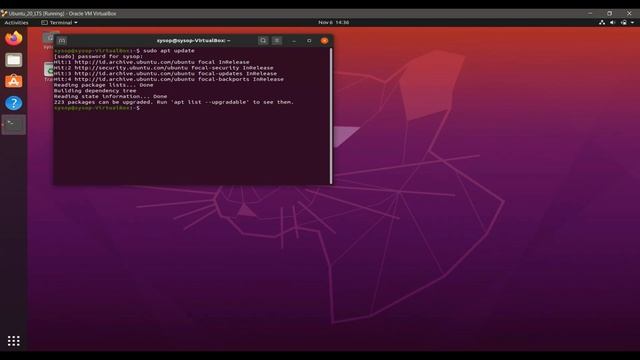The height and width of the screenshot is (360, 640).
Task: Expand the system menu arrow
Action: tap(632, 23)
